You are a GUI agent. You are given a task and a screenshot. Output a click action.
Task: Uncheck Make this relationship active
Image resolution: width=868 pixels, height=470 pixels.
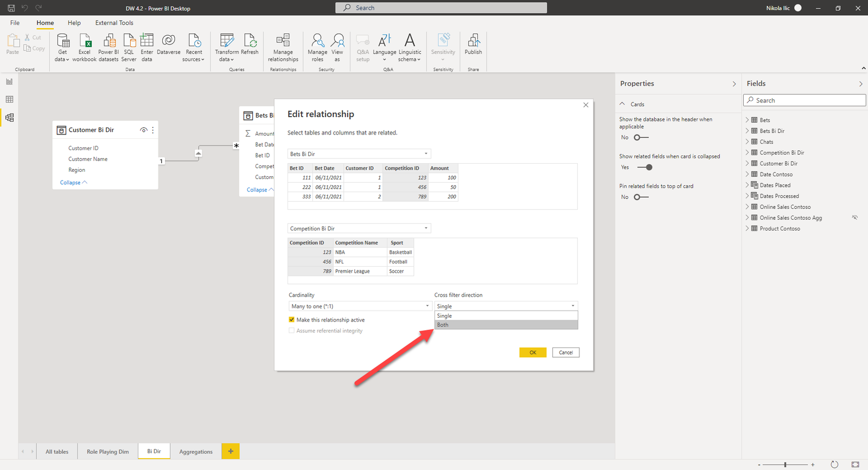(x=292, y=320)
